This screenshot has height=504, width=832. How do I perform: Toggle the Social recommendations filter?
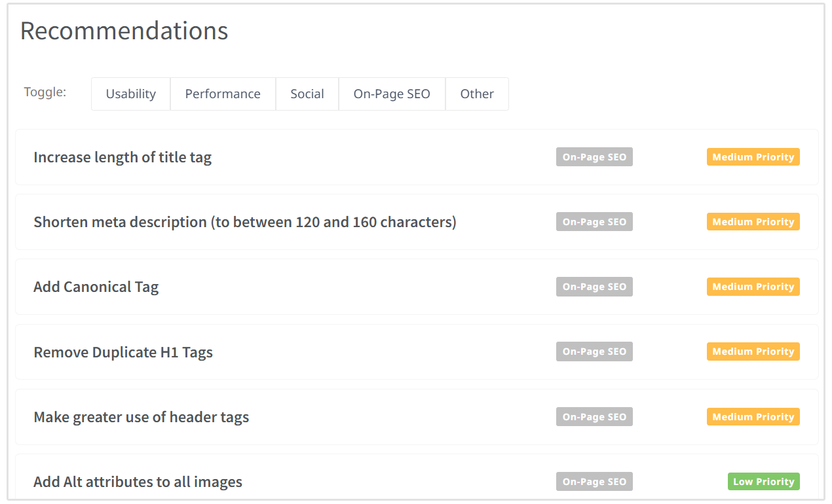point(307,94)
